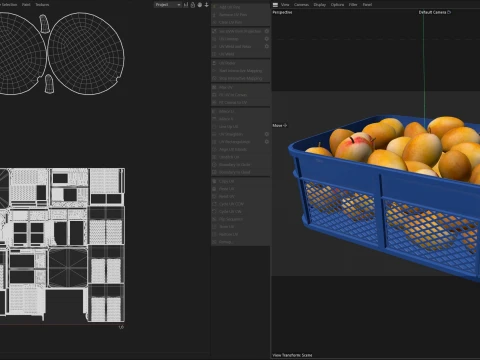Click the Store UV command

(241, 227)
